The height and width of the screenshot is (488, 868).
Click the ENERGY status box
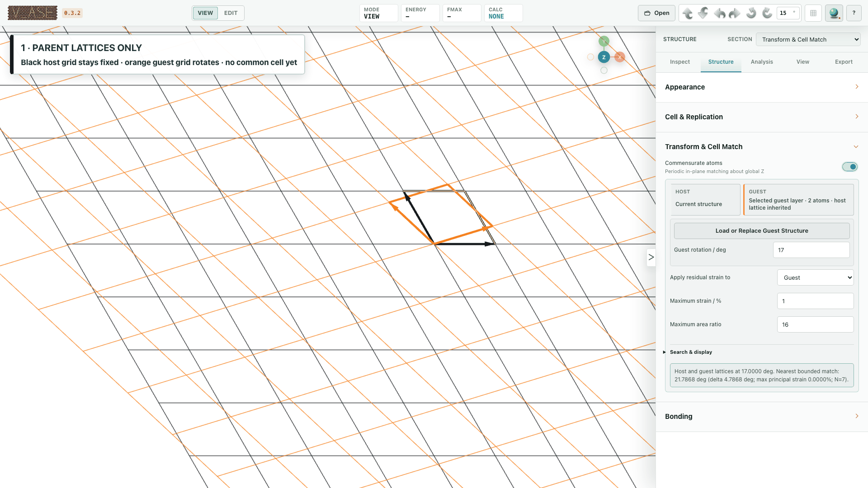[420, 13]
